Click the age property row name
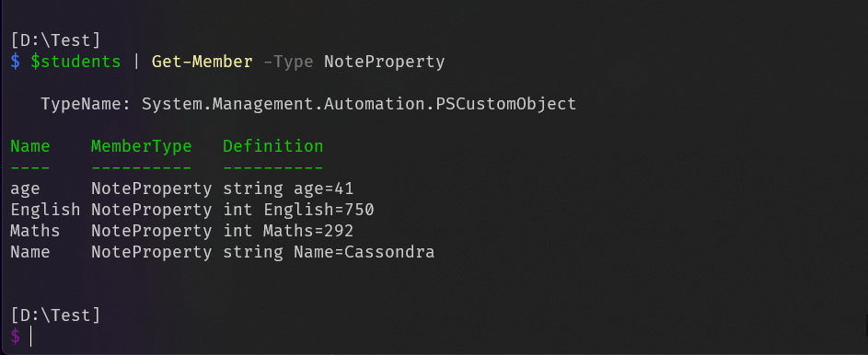Viewport: 868px width, 355px height. (25, 189)
